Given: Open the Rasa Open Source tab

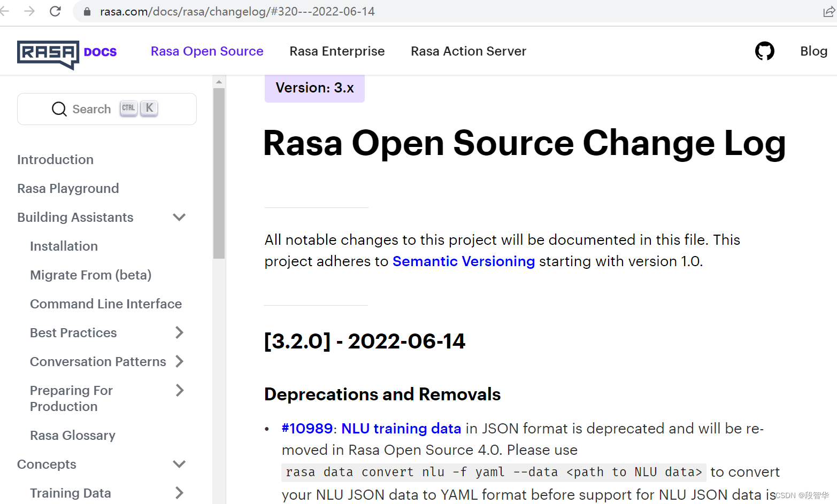Looking at the screenshot, I should pos(207,51).
